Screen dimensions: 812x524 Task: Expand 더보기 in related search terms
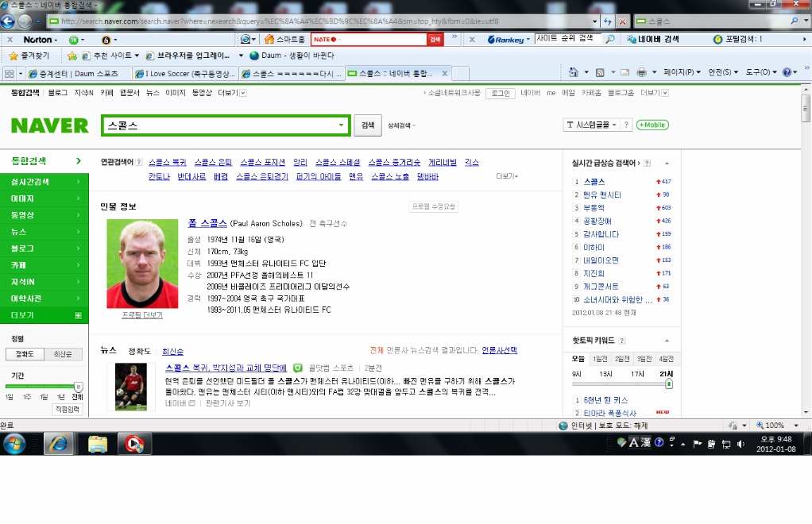(507, 176)
